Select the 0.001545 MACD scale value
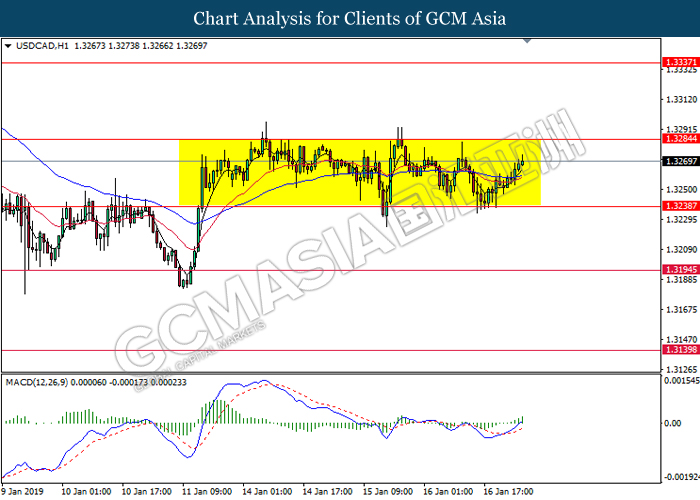The height and width of the screenshot is (500, 700). click(679, 381)
